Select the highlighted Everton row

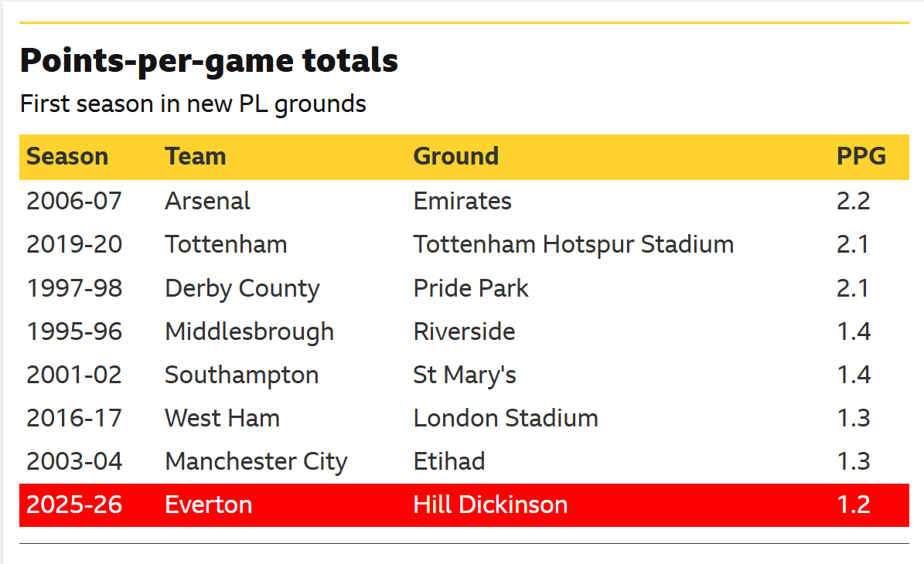(465, 505)
